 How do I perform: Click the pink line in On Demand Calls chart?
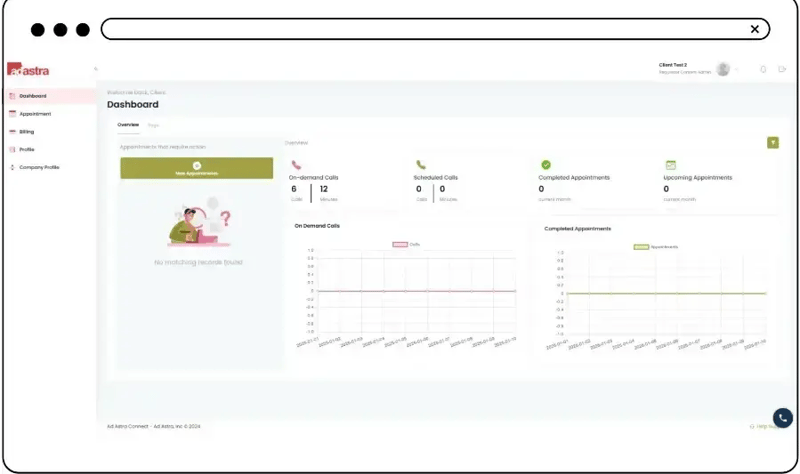click(x=416, y=291)
